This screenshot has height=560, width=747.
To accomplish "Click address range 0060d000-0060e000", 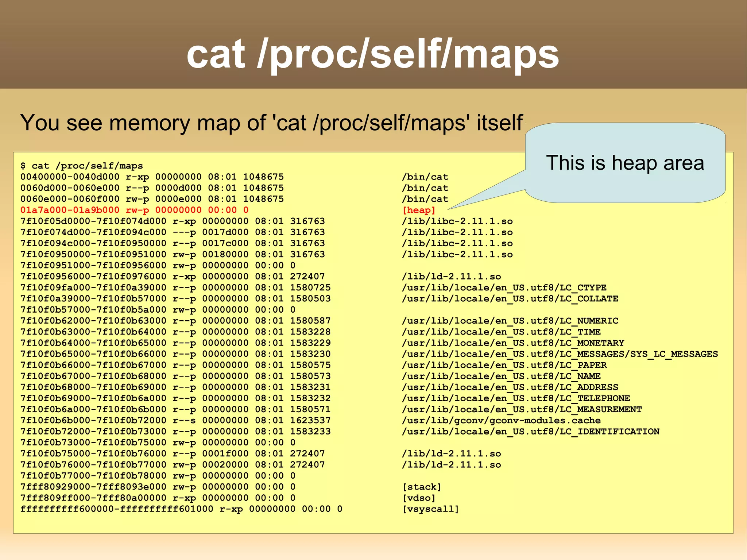I will pyautogui.click(x=70, y=188).
